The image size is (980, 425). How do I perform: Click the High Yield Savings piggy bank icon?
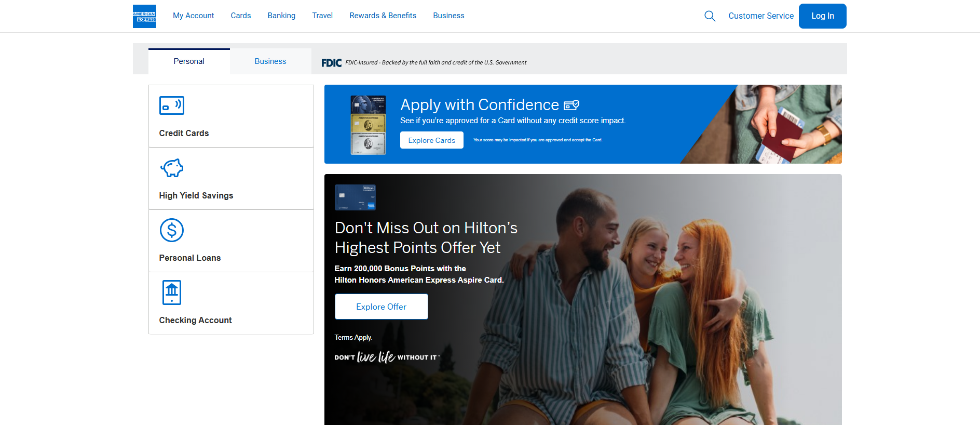pyautogui.click(x=172, y=168)
